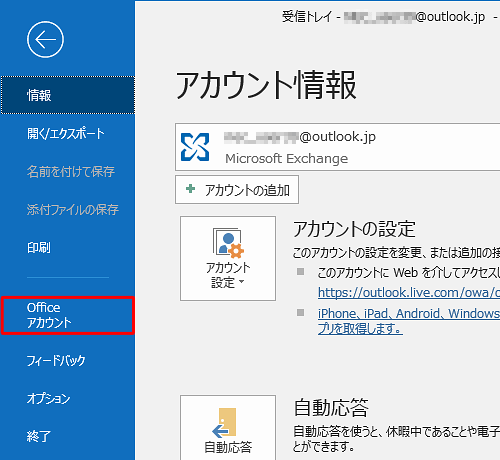Screen dimensions: 500x460
Task: Go back using the circled arrow
Action: tap(45, 40)
